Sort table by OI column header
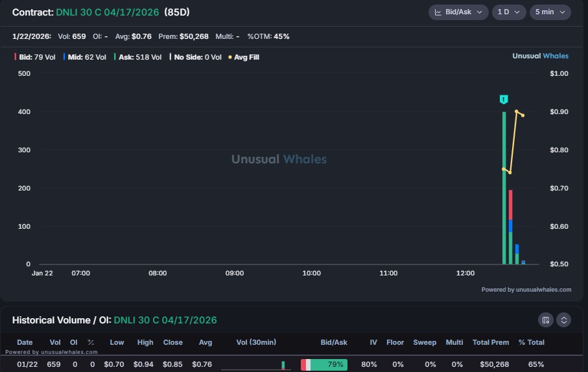This screenshot has width=588, height=372. pyautogui.click(x=73, y=342)
